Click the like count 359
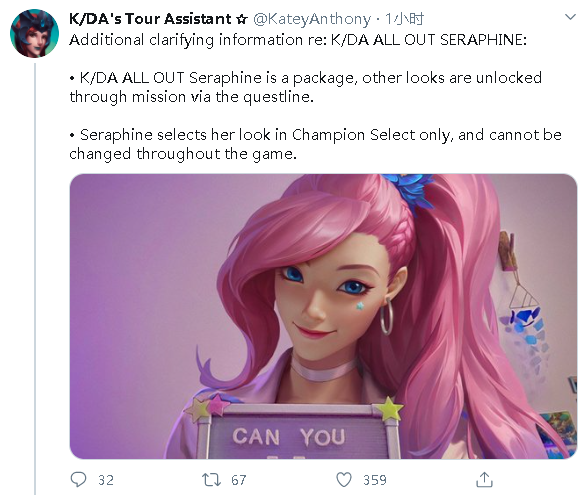The image size is (588, 495). [375, 480]
